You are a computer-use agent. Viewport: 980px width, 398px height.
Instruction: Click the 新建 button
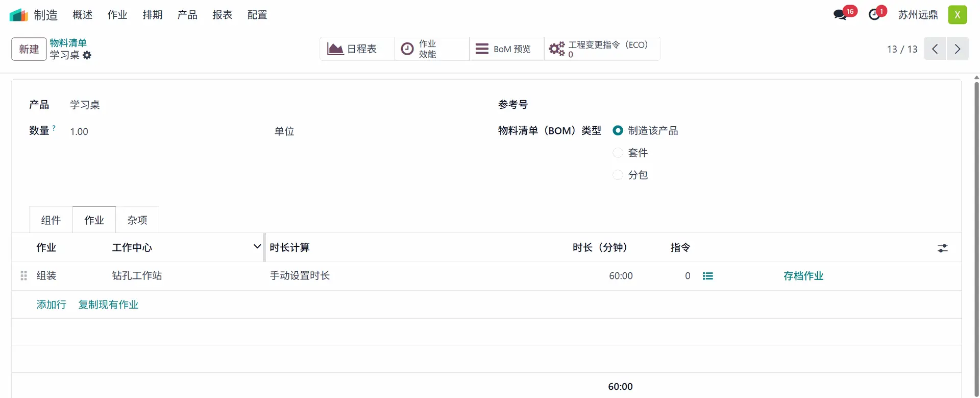(x=29, y=49)
